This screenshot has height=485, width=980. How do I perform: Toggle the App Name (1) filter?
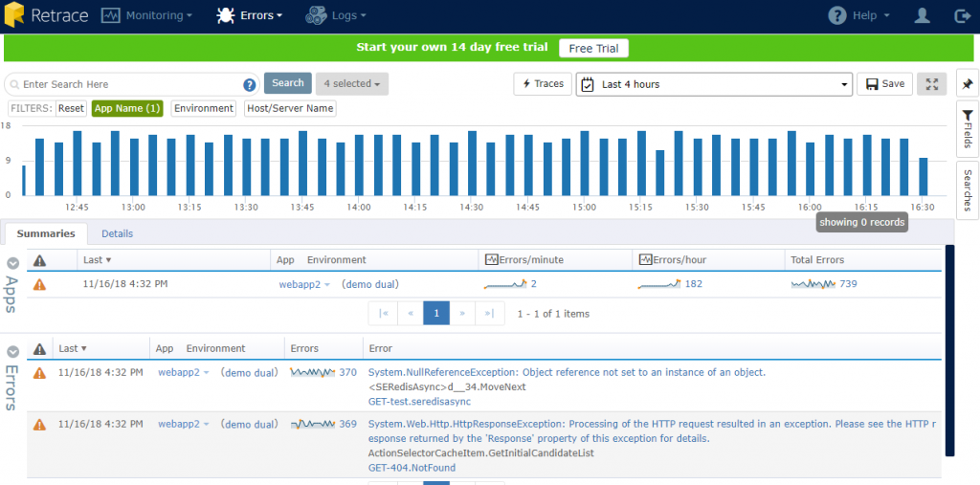(x=127, y=108)
